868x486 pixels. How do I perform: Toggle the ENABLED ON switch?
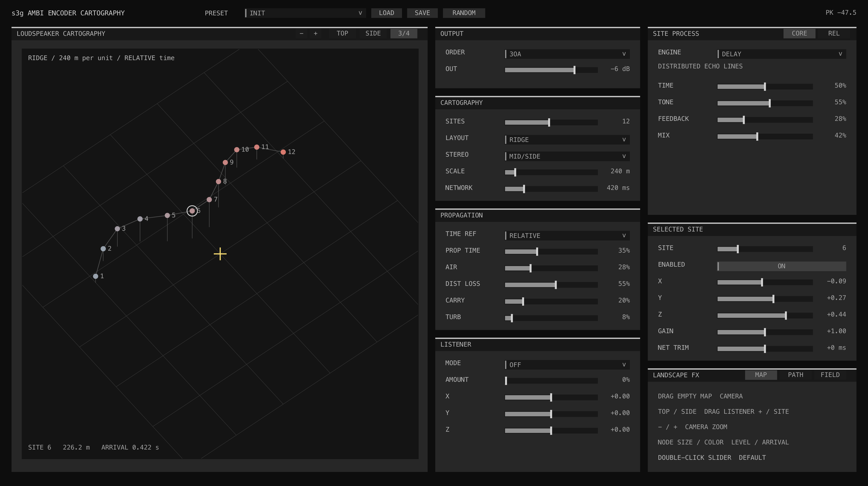point(781,266)
